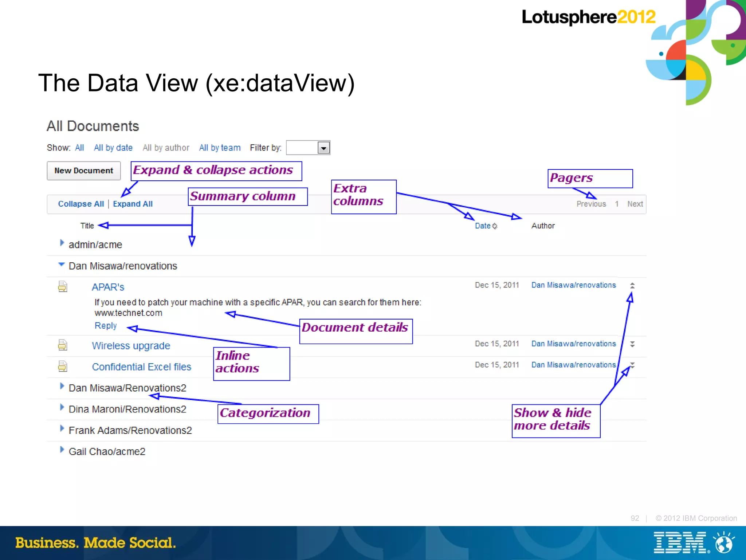This screenshot has width=746, height=560.
Task: Click the Confidential Excel files document icon
Action: (63, 366)
